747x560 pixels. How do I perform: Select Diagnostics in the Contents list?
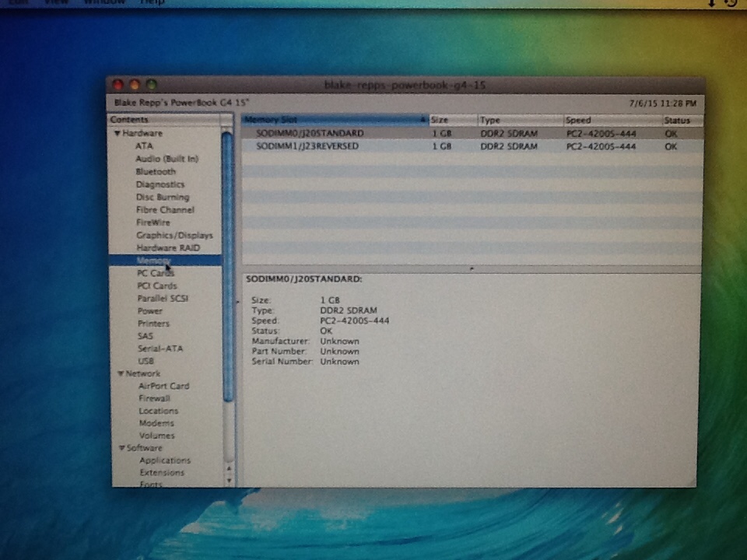click(x=160, y=184)
